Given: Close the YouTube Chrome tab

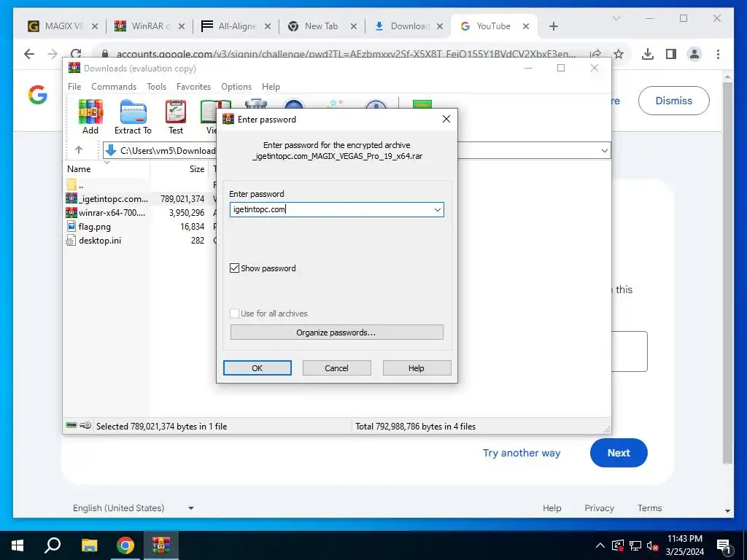Looking at the screenshot, I should [x=526, y=27].
